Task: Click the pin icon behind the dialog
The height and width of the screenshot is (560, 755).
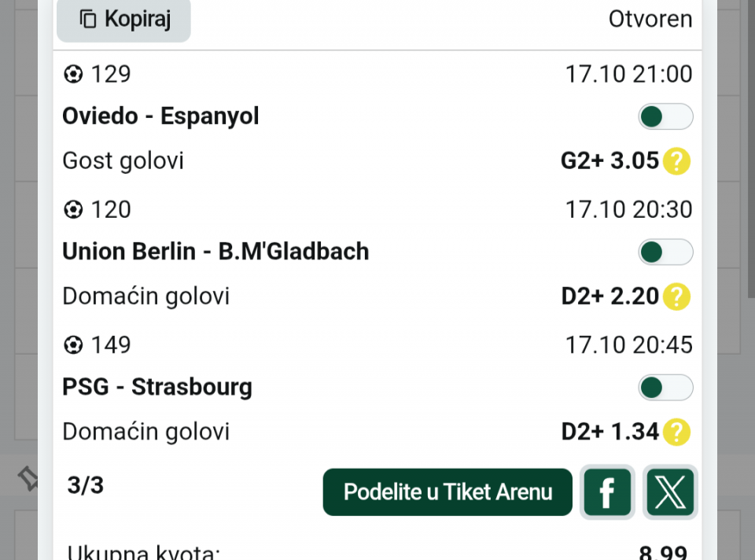Action: tap(28, 477)
